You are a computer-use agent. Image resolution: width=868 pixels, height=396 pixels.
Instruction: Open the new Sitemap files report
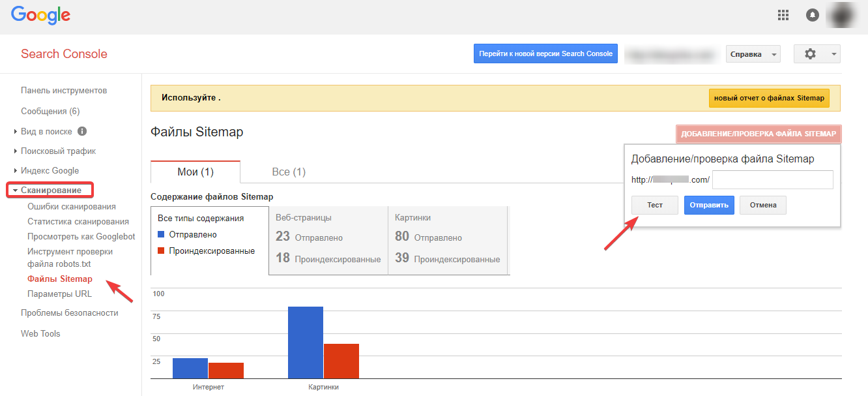[x=769, y=98]
